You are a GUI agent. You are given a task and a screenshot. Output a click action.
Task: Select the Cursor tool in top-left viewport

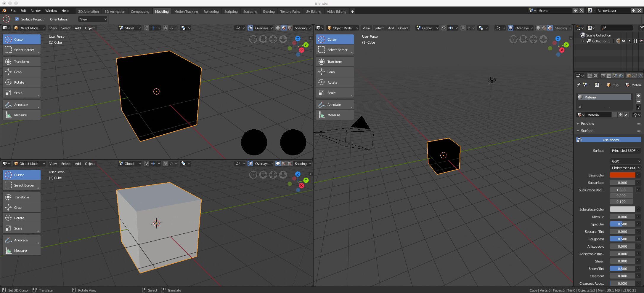click(x=22, y=39)
